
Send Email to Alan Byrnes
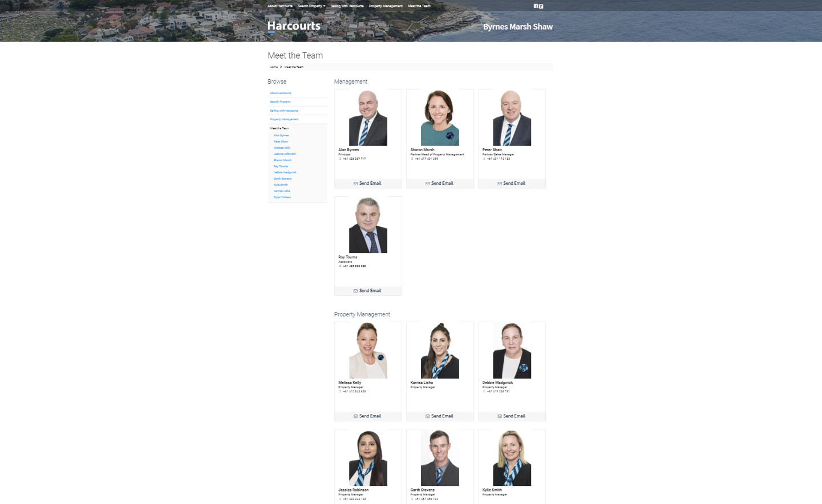pyautogui.click(x=368, y=184)
